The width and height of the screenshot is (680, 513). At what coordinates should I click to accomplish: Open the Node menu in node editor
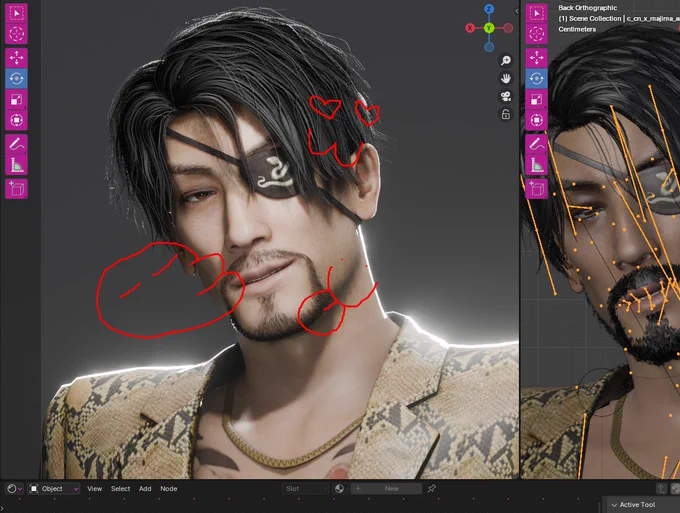[x=169, y=489]
